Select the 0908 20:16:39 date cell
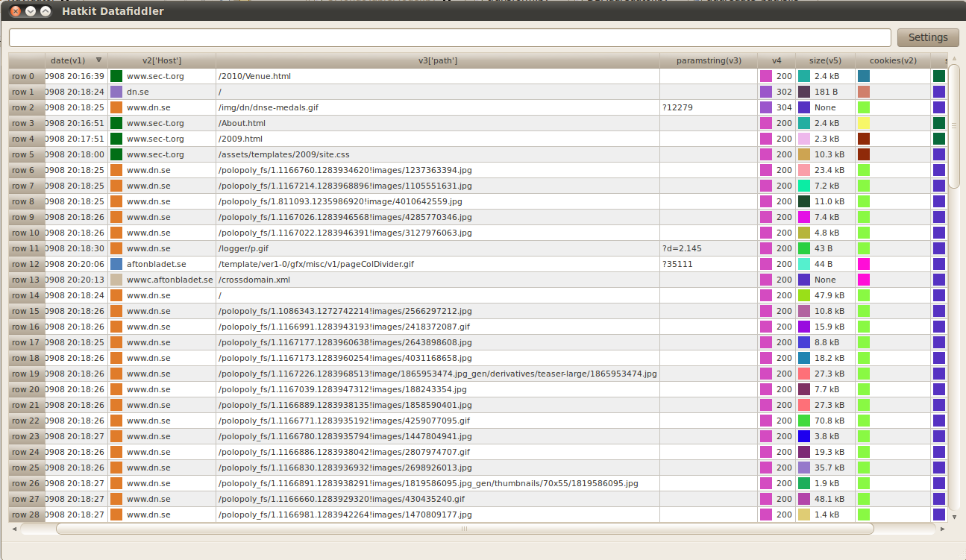The width and height of the screenshot is (966, 560). click(x=77, y=76)
